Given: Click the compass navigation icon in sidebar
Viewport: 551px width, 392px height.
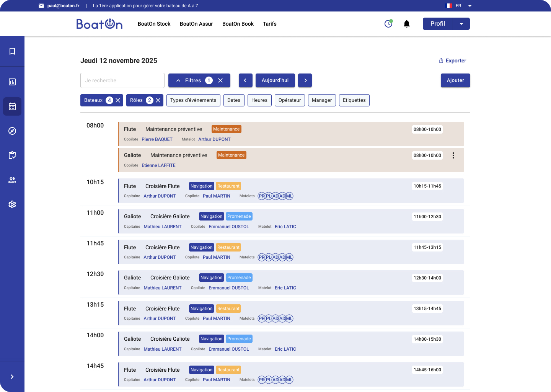Looking at the screenshot, I should [12, 131].
